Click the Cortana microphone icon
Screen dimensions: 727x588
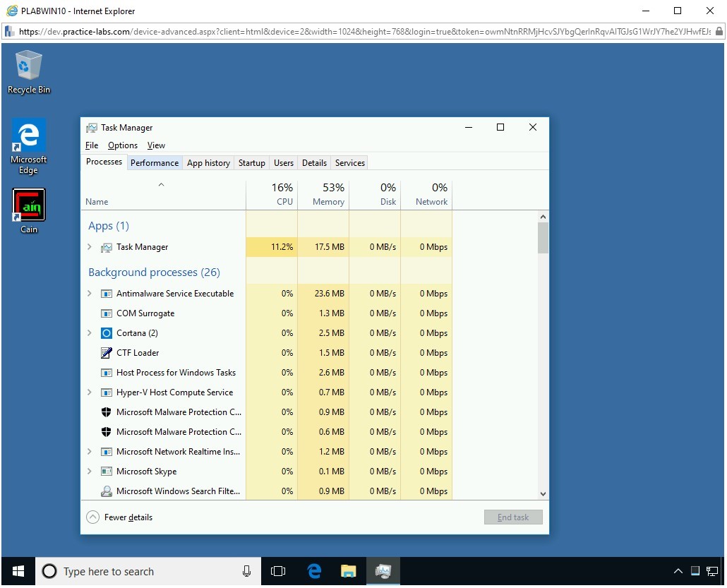point(246,571)
